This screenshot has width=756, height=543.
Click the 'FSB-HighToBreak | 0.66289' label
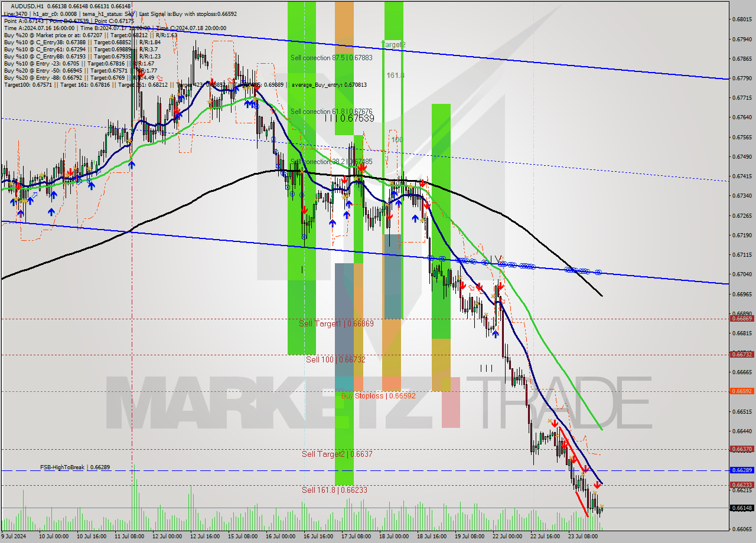pos(75,467)
